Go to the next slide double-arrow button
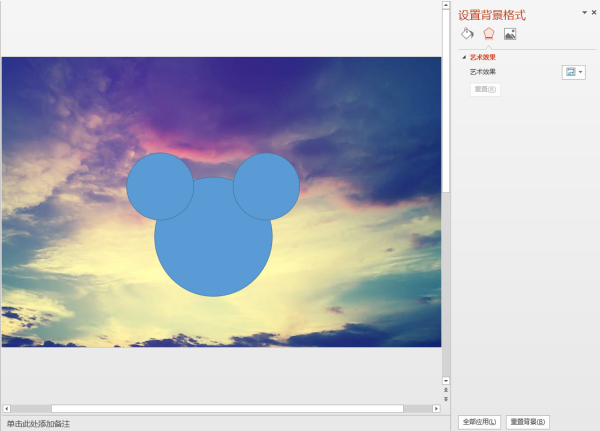 (446, 399)
